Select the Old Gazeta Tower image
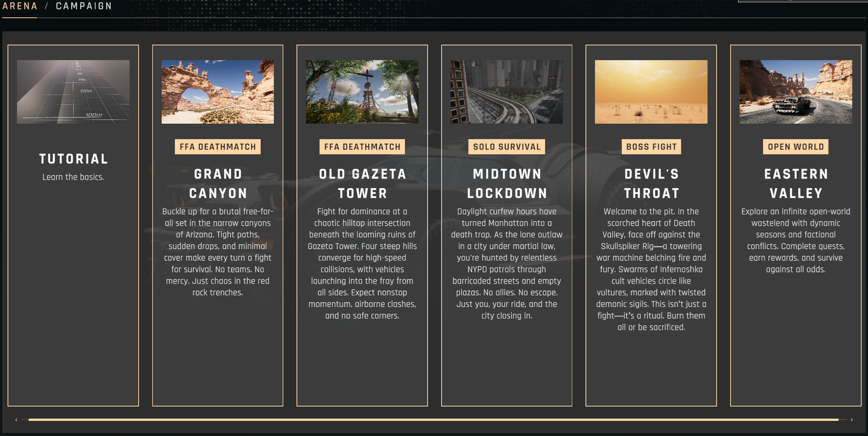Image resolution: width=868 pixels, height=436 pixels. tap(362, 92)
